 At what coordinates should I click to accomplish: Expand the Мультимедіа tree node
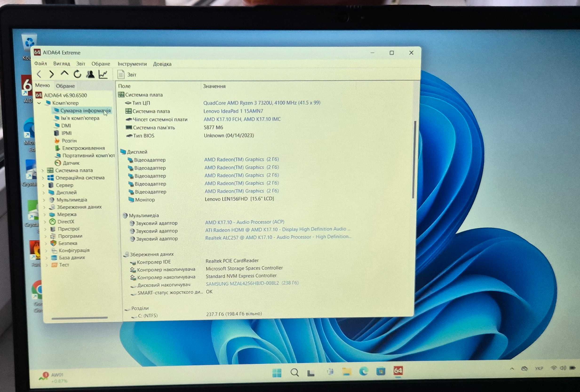[44, 200]
